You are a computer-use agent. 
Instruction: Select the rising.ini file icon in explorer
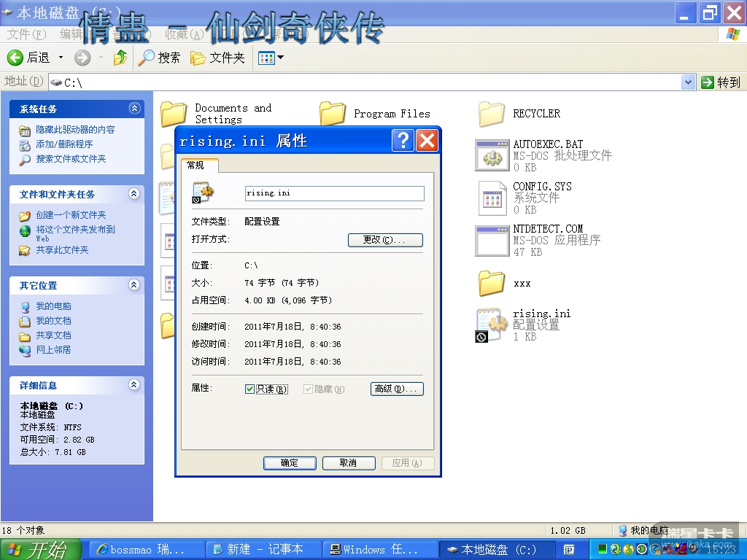[491, 325]
